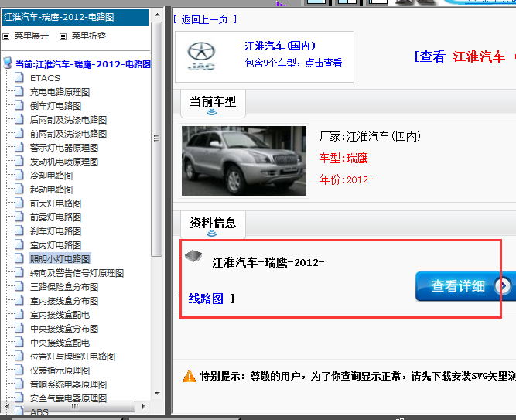Click the ETACS document icon
The height and width of the screenshot is (420, 516).
[19, 77]
